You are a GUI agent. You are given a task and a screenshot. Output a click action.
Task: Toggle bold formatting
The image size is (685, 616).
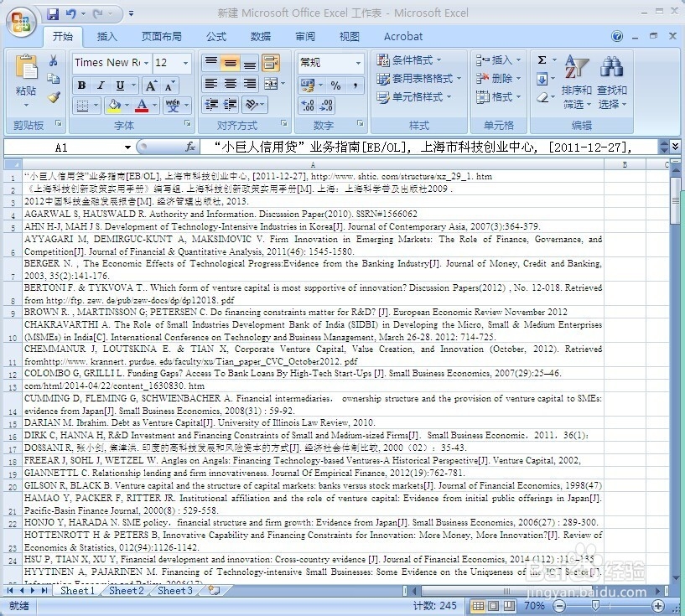pos(80,85)
